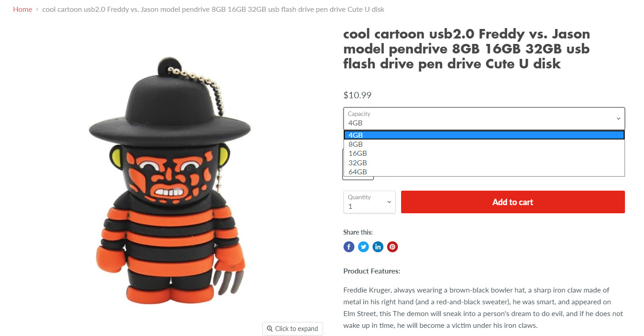
Task: Open the Capacity dropdown
Action: point(484,119)
